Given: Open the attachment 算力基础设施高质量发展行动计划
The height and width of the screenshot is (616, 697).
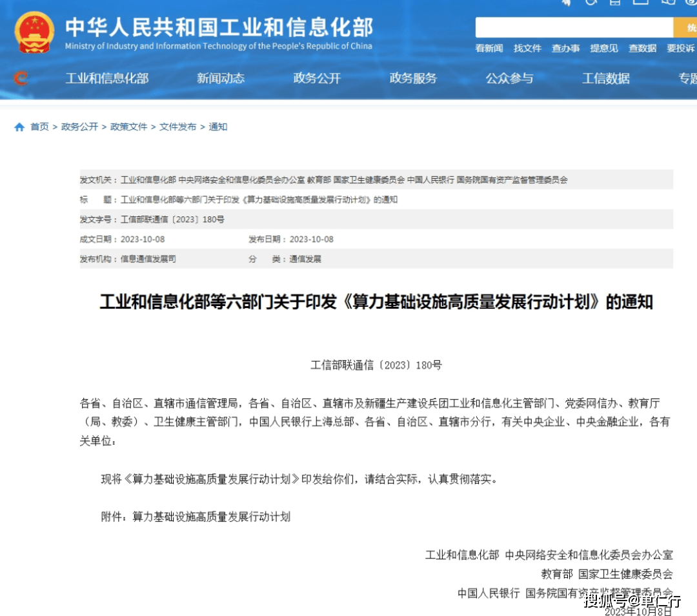Looking at the screenshot, I should [x=211, y=517].
